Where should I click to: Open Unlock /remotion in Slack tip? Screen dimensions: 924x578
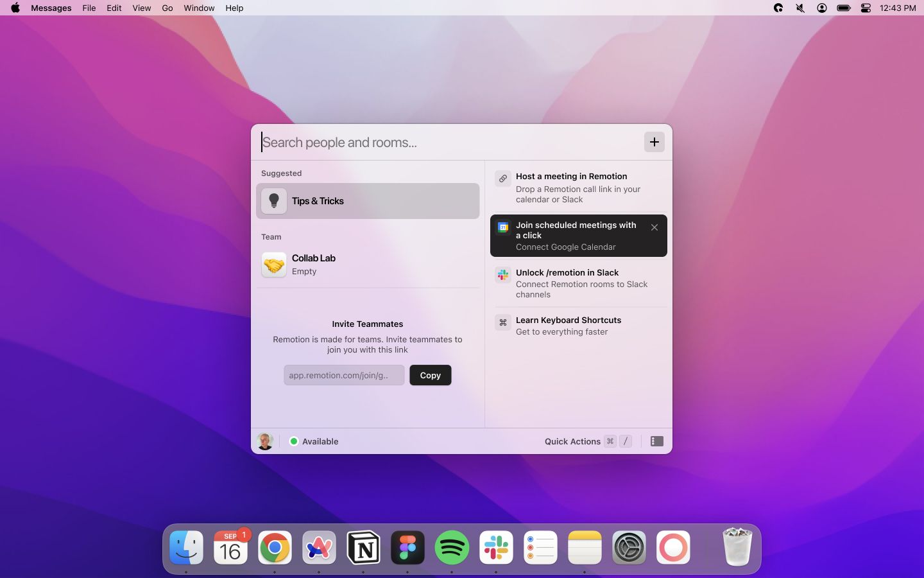click(579, 283)
